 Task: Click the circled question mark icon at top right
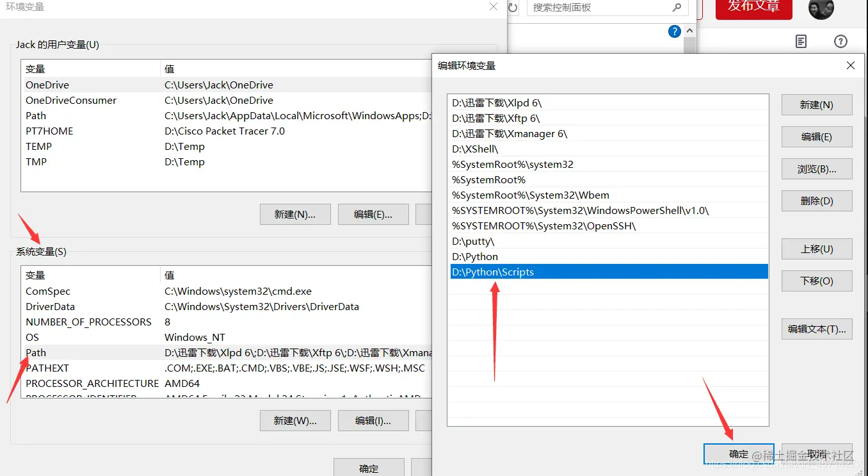840,42
